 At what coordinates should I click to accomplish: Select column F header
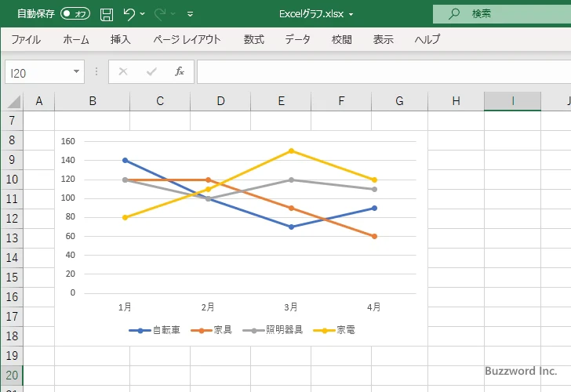coord(341,101)
